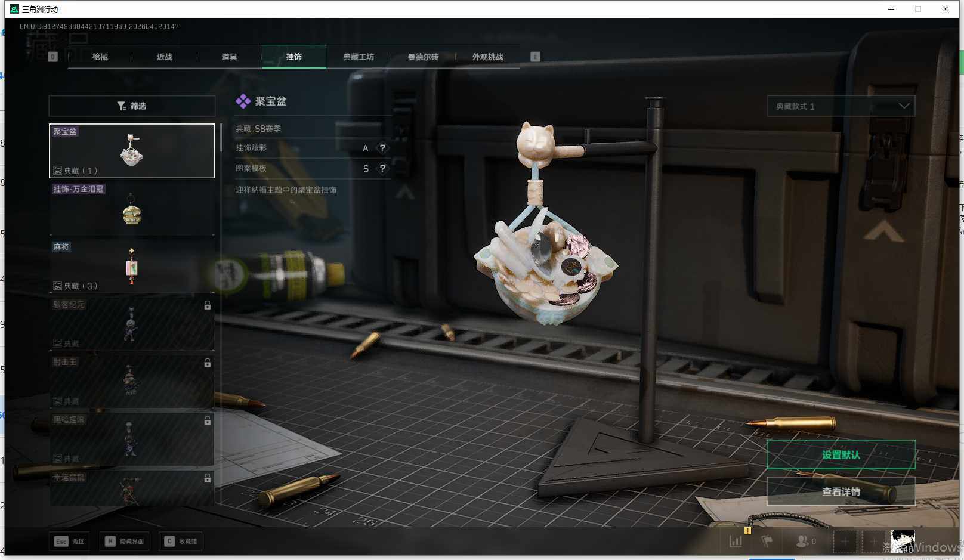The width and height of the screenshot is (964, 560).
Task: Click the 典藏 icon on 射击王 card
Action: click(x=58, y=401)
